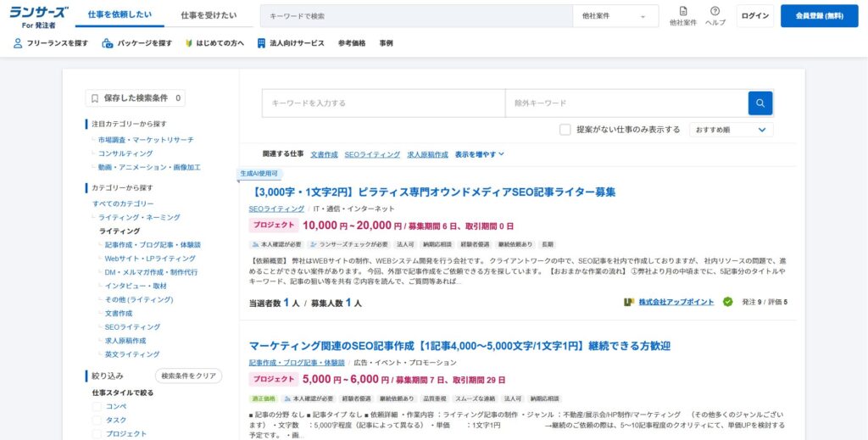Check the コンペ work style checkbox
868x440 pixels.
[97, 406]
